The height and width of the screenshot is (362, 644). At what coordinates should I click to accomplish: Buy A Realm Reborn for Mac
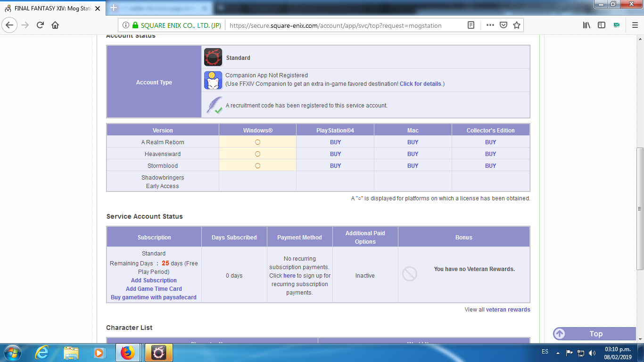click(413, 142)
